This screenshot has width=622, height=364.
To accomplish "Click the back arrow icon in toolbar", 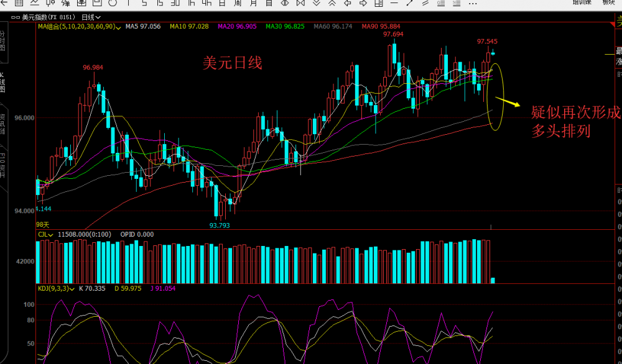I will point(4,2).
